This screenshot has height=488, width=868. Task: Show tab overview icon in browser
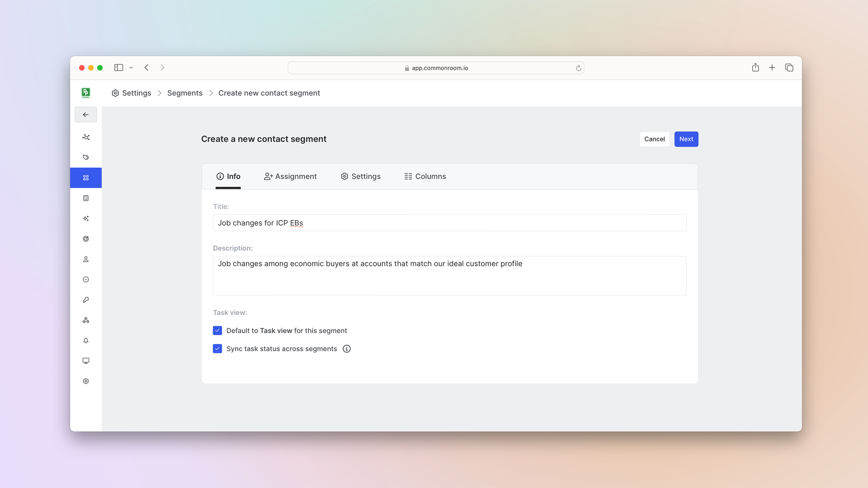click(789, 67)
